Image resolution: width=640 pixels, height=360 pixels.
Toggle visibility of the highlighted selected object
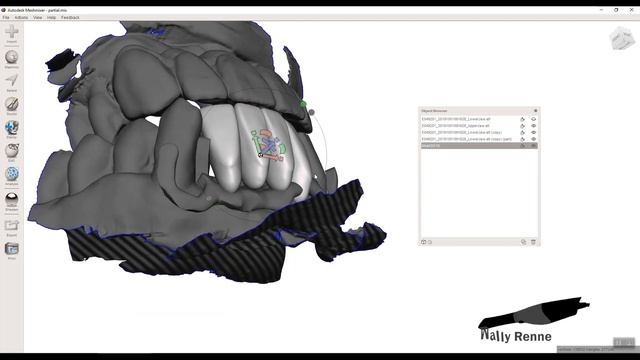coord(533,145)
